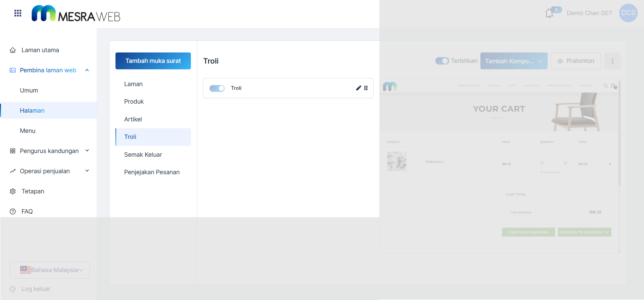The height and width of the screenshot is (300, 644).
Task: Toggle the Terbitkan publish switch
Action: 442,61
